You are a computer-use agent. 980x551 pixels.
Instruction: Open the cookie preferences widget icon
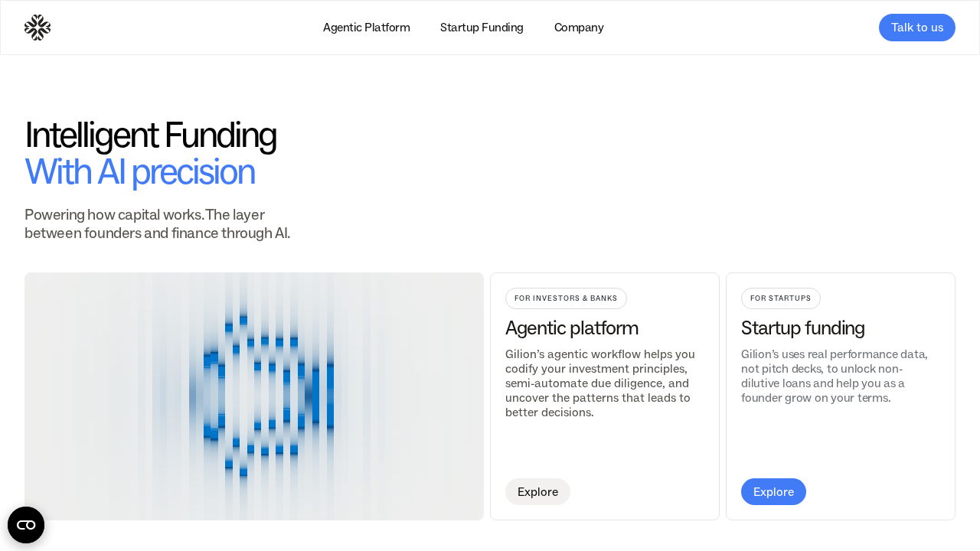pos(26,525)
